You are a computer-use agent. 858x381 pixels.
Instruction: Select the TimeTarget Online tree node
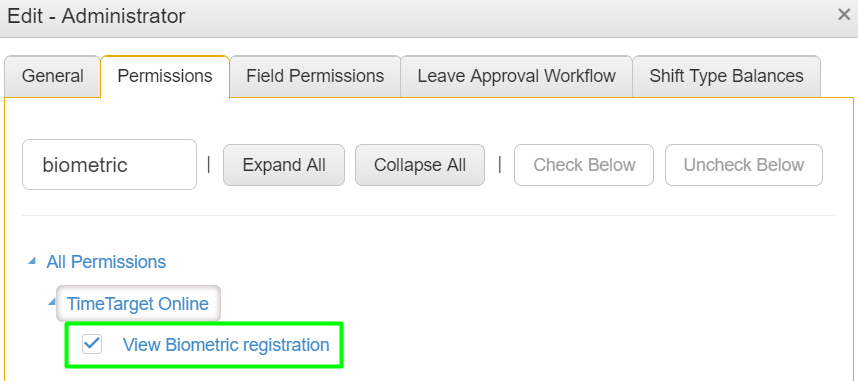coord(138,303)
